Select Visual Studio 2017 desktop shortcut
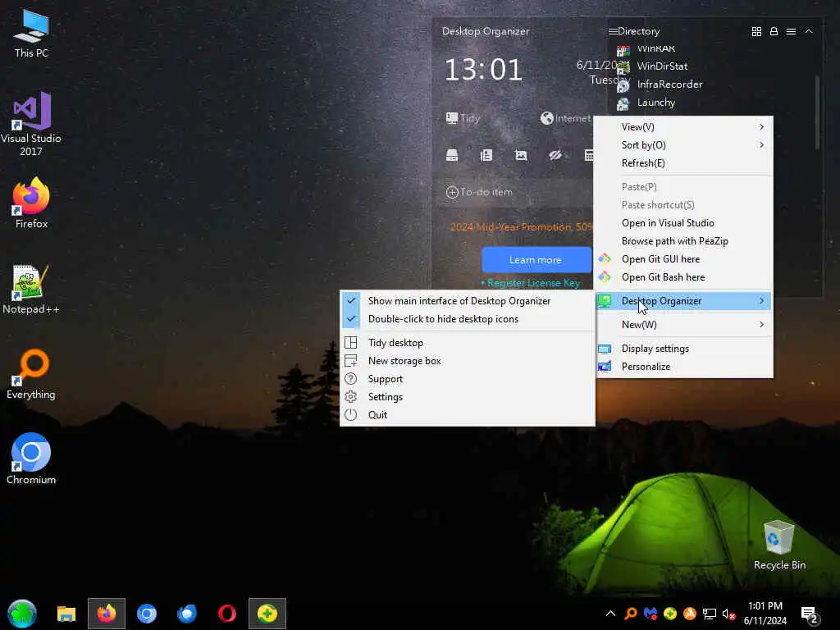Viewport: 840px width, 630px height. click(31, 125)
